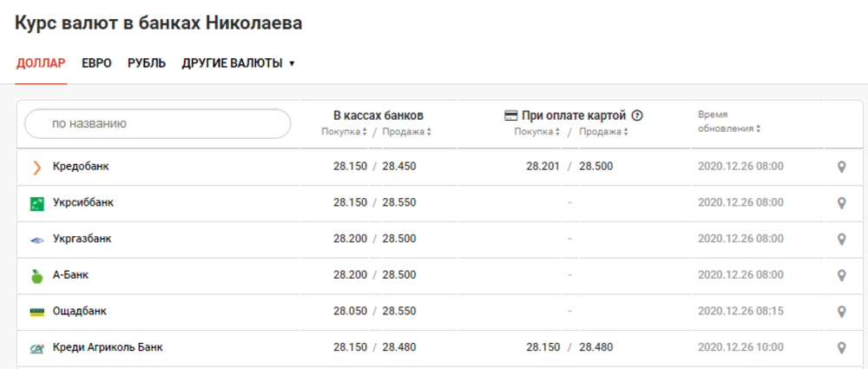
Task: Follow the Ощадбанк name link
Action: click(80, 311)
